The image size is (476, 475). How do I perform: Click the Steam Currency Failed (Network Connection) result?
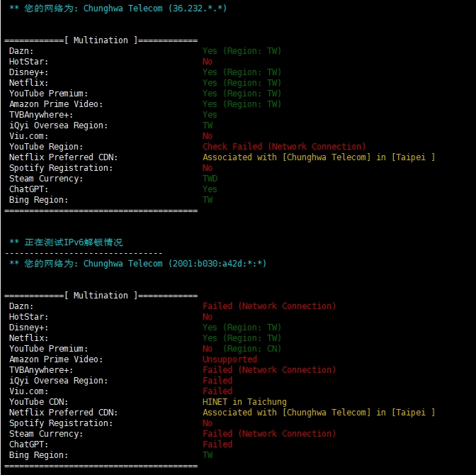click(x=269, y=434)
